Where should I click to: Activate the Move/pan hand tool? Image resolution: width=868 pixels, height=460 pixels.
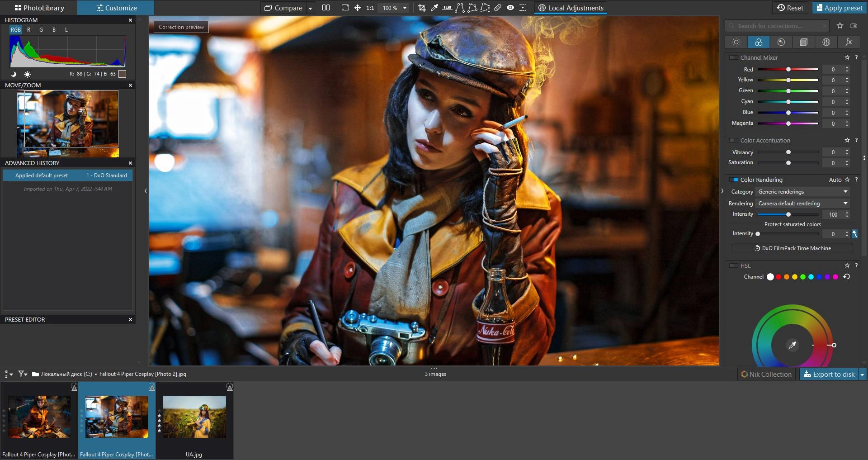pyautogui.click(x=358, y=8)
